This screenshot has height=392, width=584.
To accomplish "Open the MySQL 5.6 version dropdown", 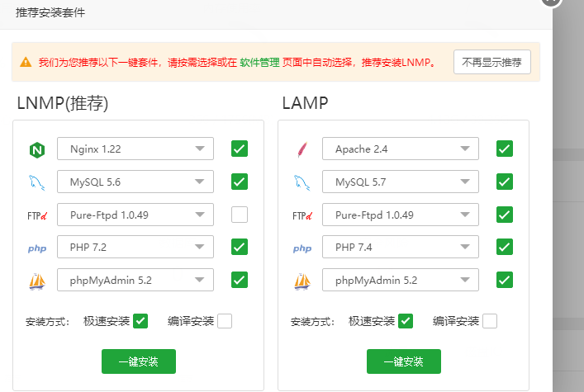I will [x=135, y=182].
